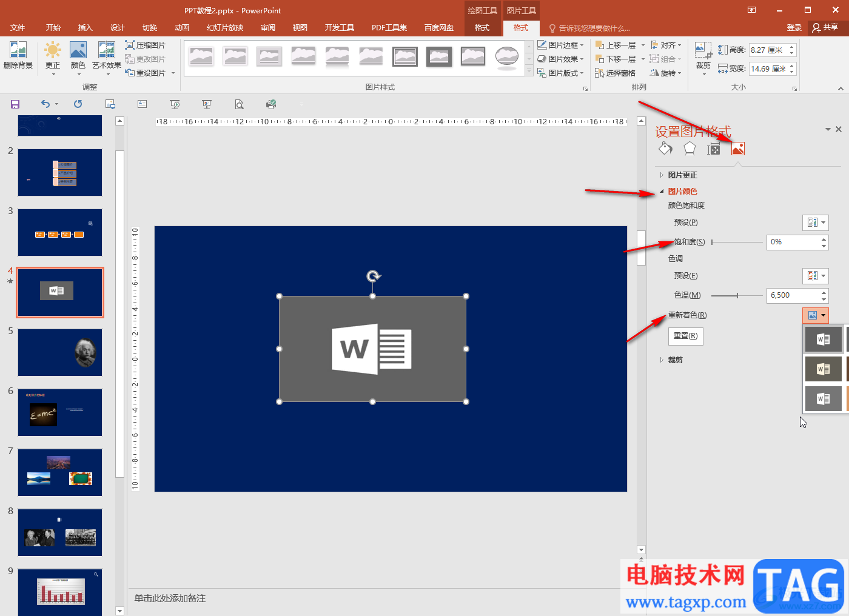Image resolution: width=849 pixels, height=616 pixels.
Task: Switch to Slide Show (幻灯片放映) tab
Action: click(225, 28)
